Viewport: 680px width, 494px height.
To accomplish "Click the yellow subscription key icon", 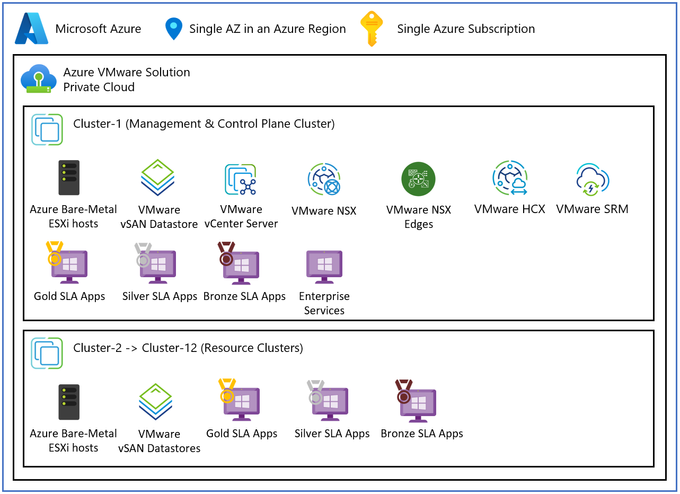I will tap(372, 29).
